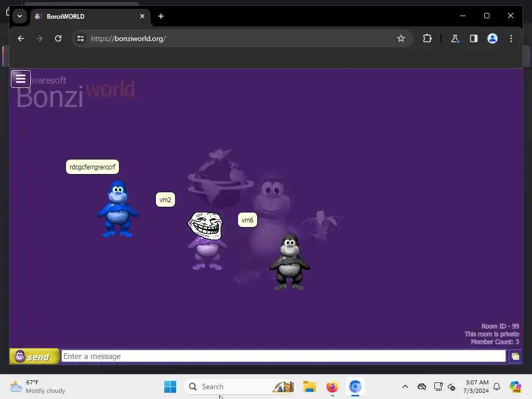The height and width of the screenshot is (399, 532).
Task: Open the browser extensions puzzle icon
Action: point(427,38)
